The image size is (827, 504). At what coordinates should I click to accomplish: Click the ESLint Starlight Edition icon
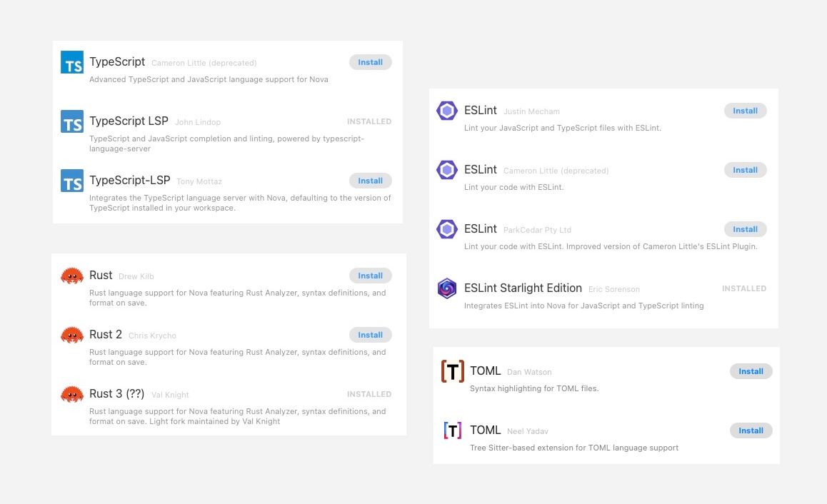click(447, 289)
